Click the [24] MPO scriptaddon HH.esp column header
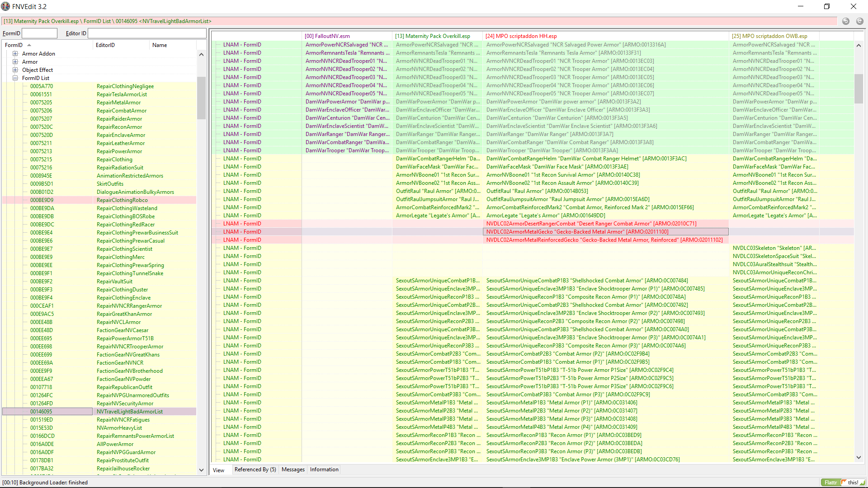868x488 pixels. (x=521, y=36)
